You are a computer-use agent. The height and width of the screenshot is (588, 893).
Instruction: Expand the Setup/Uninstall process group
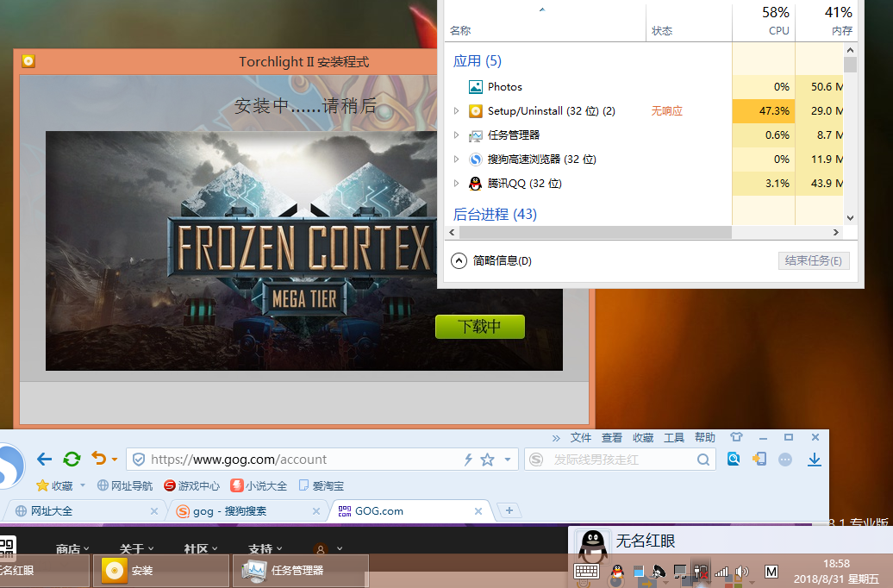456,111
